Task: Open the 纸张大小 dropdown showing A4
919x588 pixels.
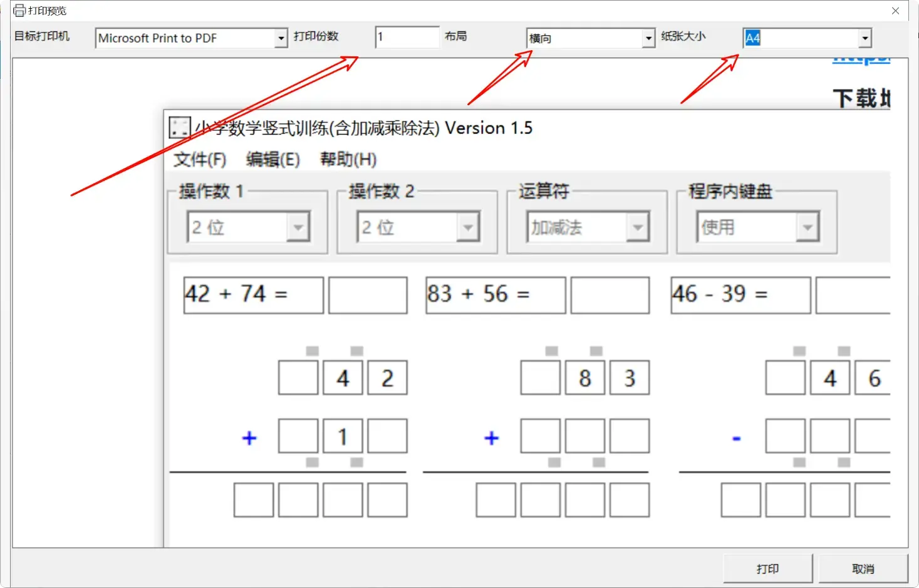Action: point(865,38)
